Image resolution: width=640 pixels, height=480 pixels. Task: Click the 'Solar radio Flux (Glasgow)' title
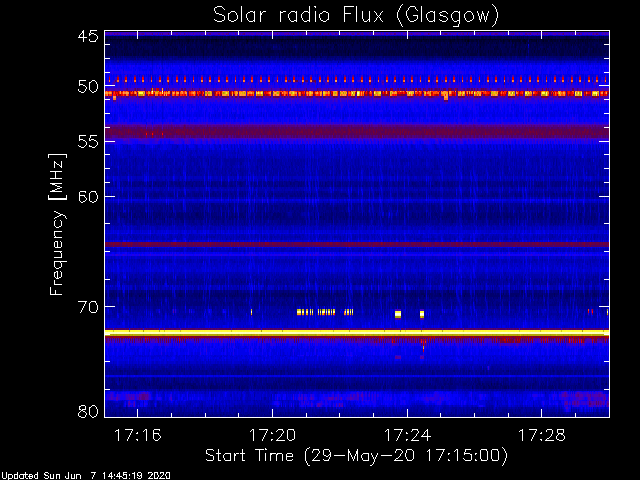(x=356, y=16)
